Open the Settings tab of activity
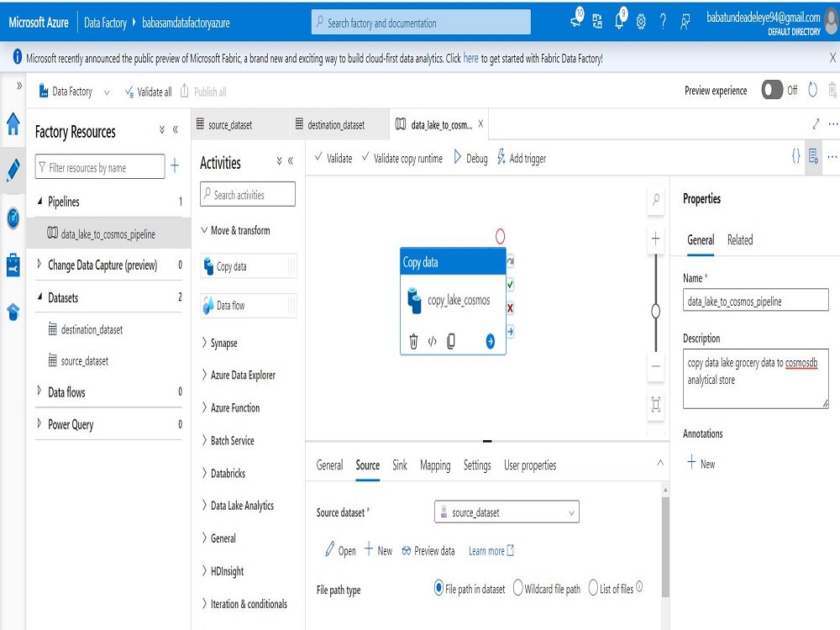Image resolution: width=840 pixels, height=630 pixels. click(x=477, y=465)
